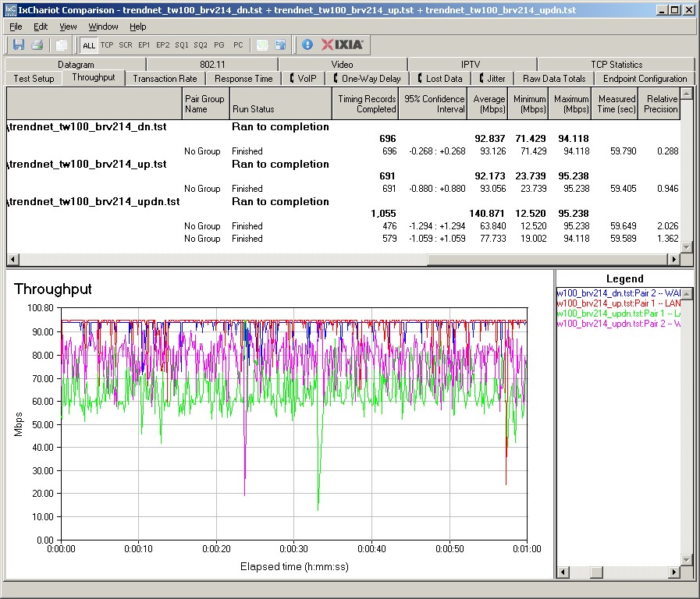Click the Copy icon in the toolbar

tap(61, 44)
